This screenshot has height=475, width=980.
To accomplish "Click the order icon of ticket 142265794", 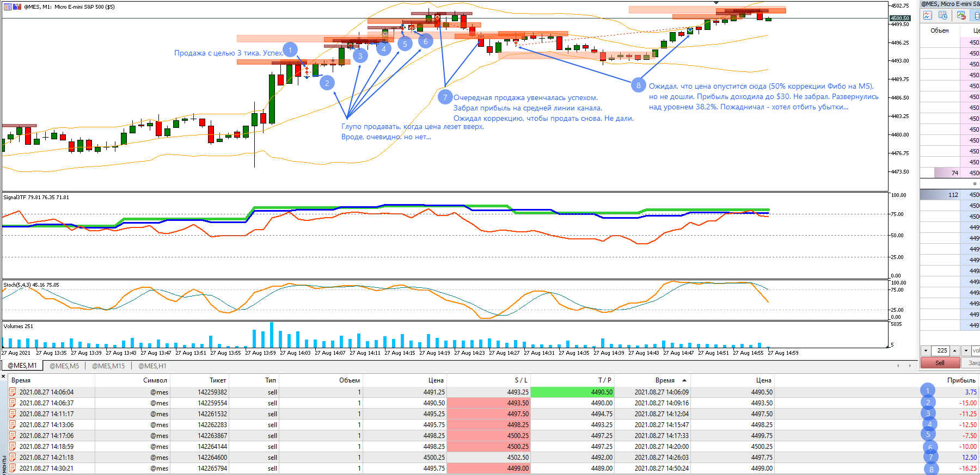I will (13, 468).
